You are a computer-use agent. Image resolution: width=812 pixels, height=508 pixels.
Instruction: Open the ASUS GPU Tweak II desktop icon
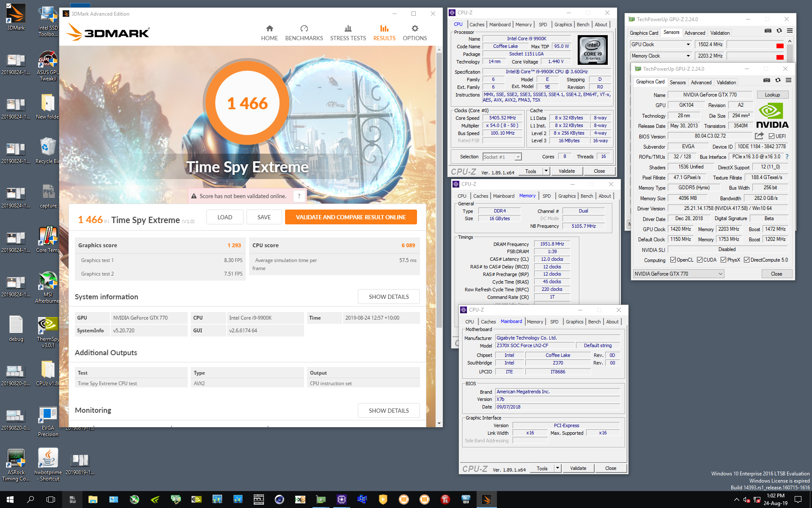click(x=47, y=66)
